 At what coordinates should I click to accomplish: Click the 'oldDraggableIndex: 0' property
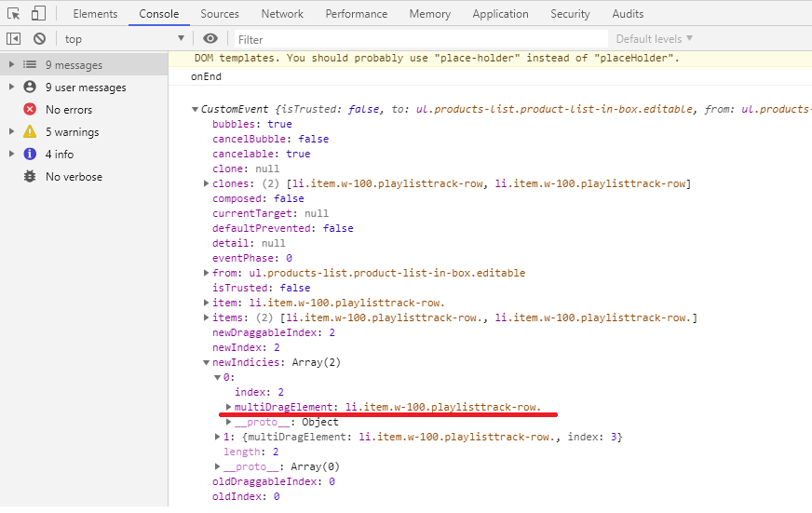[x=274, y=481]
